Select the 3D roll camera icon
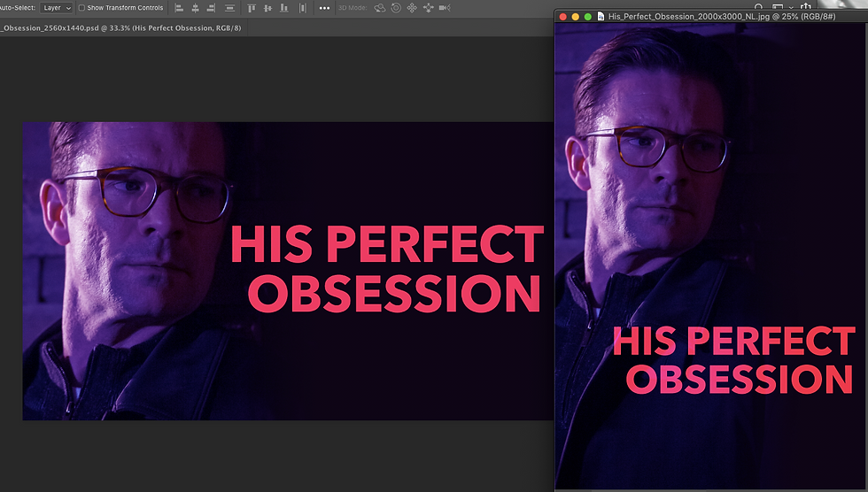The height and width of the screenshot is (492, 868). (x=396, y=8)
